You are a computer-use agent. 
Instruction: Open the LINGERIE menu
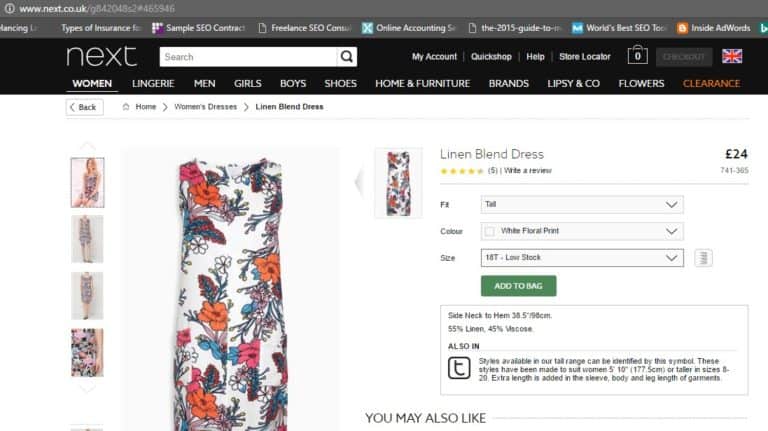(x=153, y=83)
